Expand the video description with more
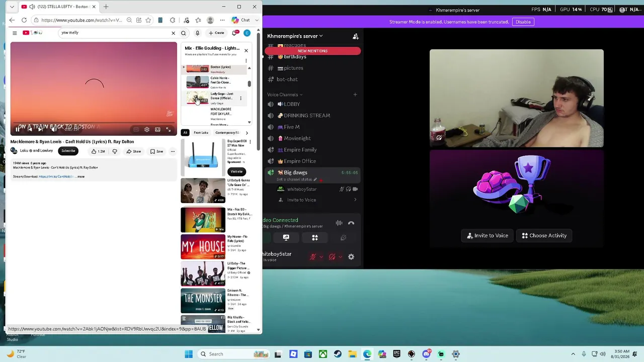644x362 pixels. point(81,176)
